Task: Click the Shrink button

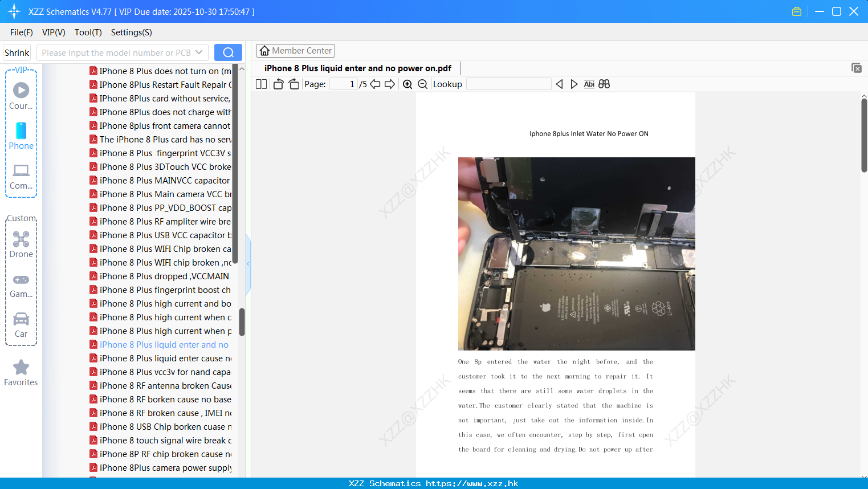Action: pos(17,52)
